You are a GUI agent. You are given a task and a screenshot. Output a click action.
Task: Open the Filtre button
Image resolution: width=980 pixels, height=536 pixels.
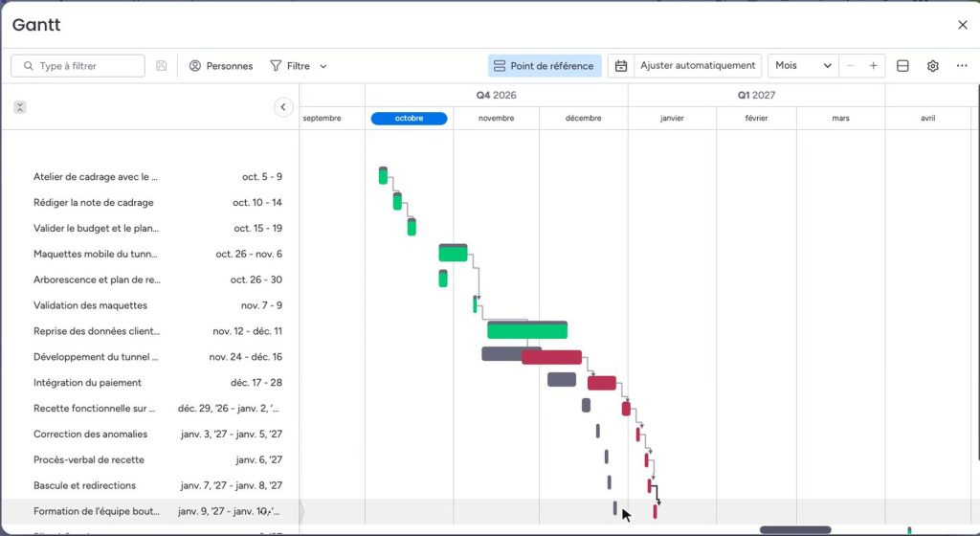click(x=290, y=66)
